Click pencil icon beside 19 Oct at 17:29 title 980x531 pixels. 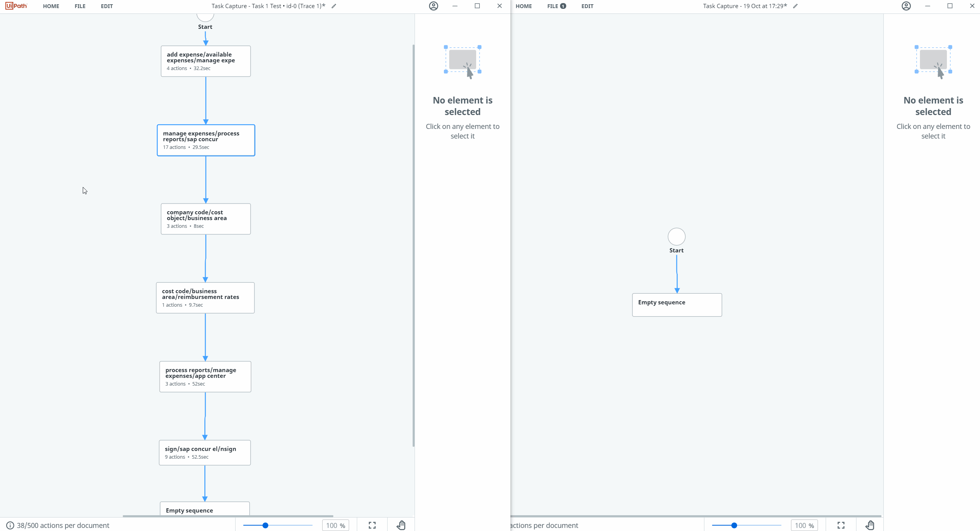(795, 6)
